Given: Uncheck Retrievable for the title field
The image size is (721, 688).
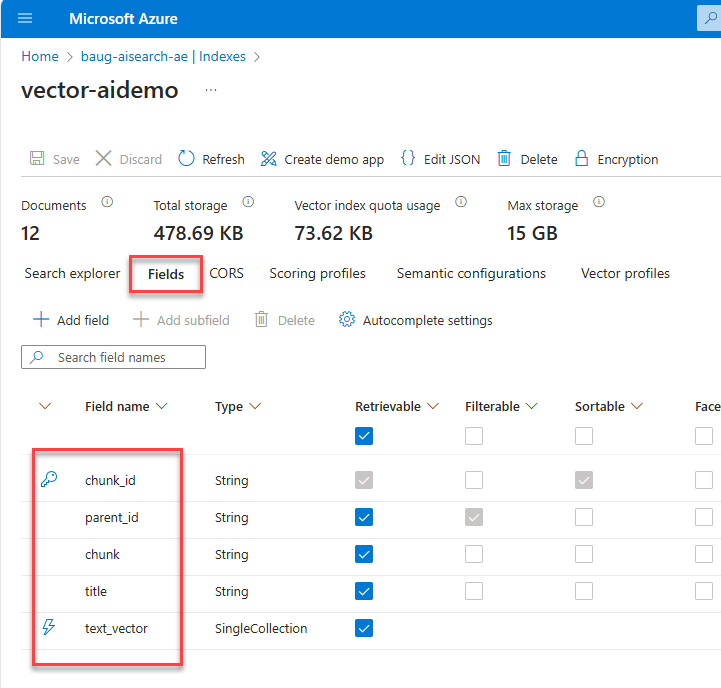Looking at the screenshot, I should [364, 591].
